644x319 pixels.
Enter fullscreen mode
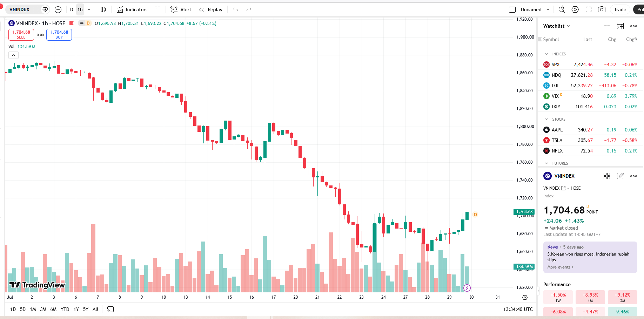tap(589, 9)
